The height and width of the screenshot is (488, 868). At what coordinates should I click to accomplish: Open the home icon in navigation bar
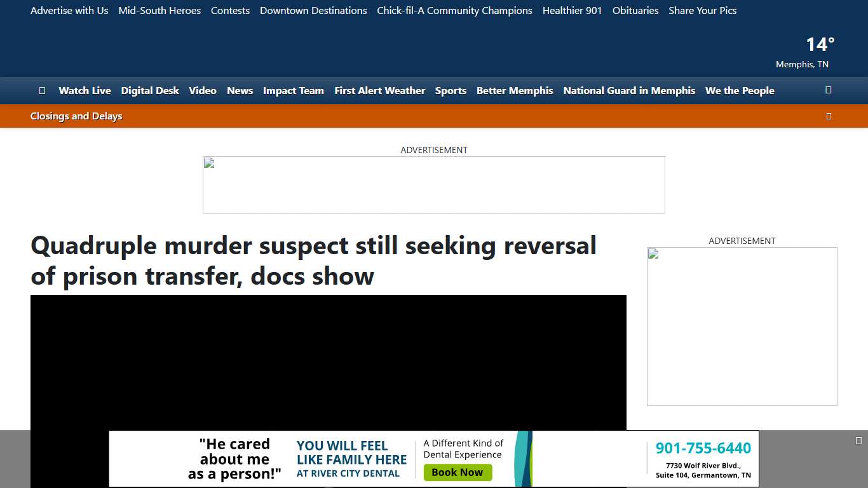(42, 90)
